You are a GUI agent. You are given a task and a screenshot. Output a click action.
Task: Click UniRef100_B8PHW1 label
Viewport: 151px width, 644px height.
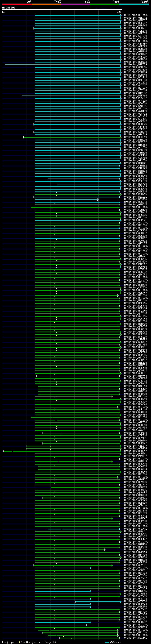(135, 220)
